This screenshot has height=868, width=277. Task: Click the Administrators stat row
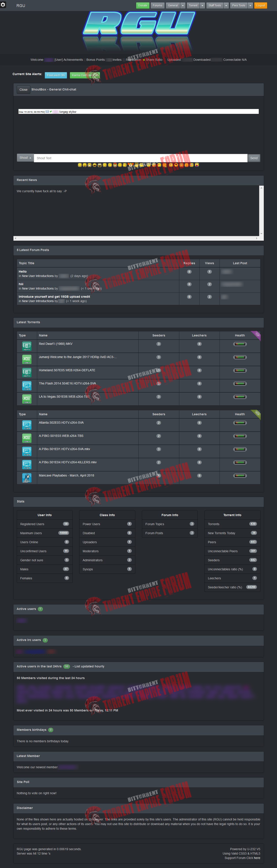[107, 560]
